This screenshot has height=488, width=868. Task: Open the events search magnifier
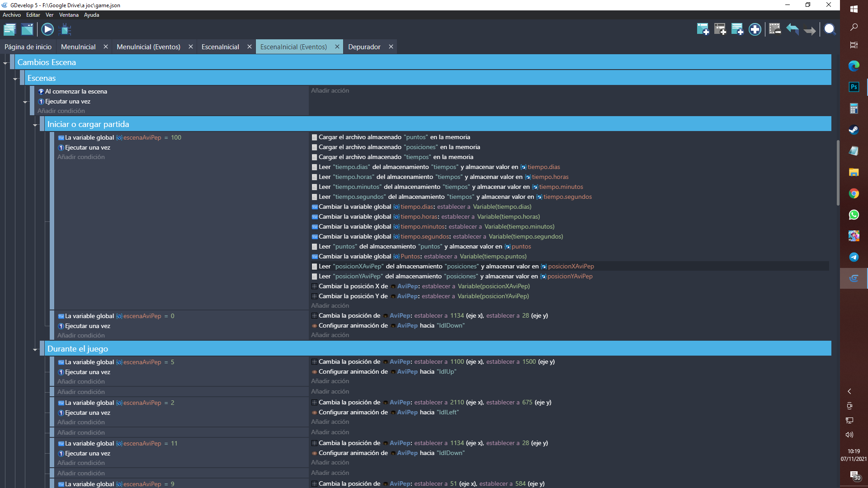pos(830,30)
